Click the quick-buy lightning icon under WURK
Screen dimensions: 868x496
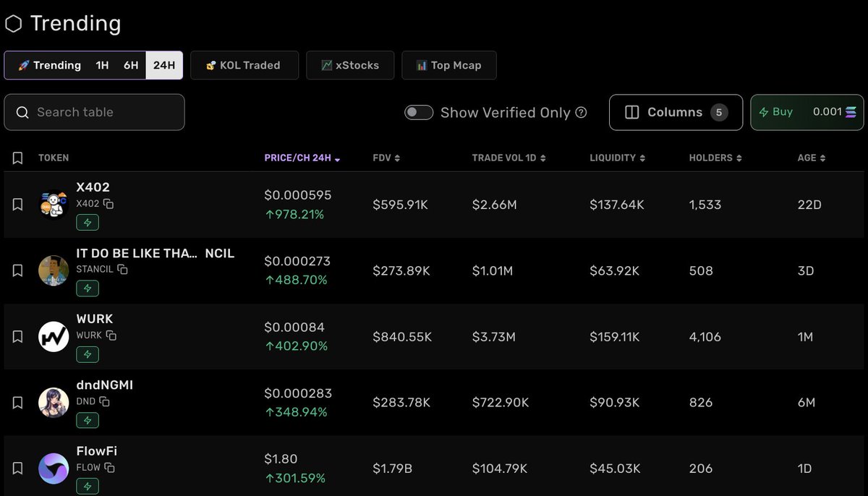coord(88,354)
